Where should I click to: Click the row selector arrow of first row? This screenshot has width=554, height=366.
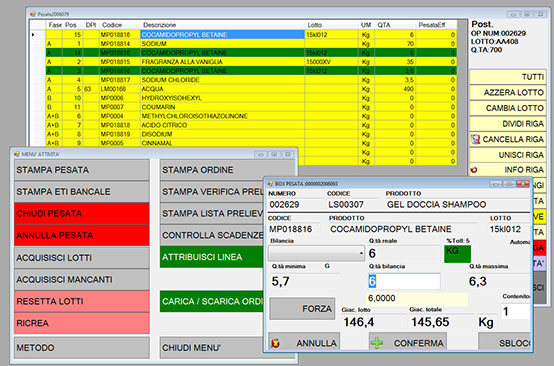tap(33, 35)
